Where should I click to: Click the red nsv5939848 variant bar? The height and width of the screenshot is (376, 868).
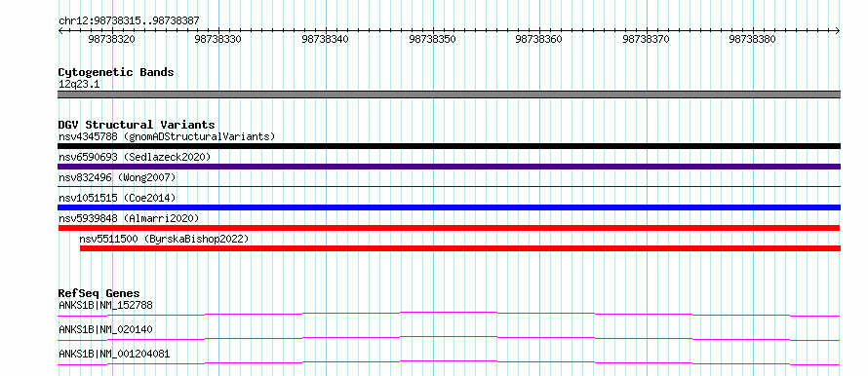(449, 228)
